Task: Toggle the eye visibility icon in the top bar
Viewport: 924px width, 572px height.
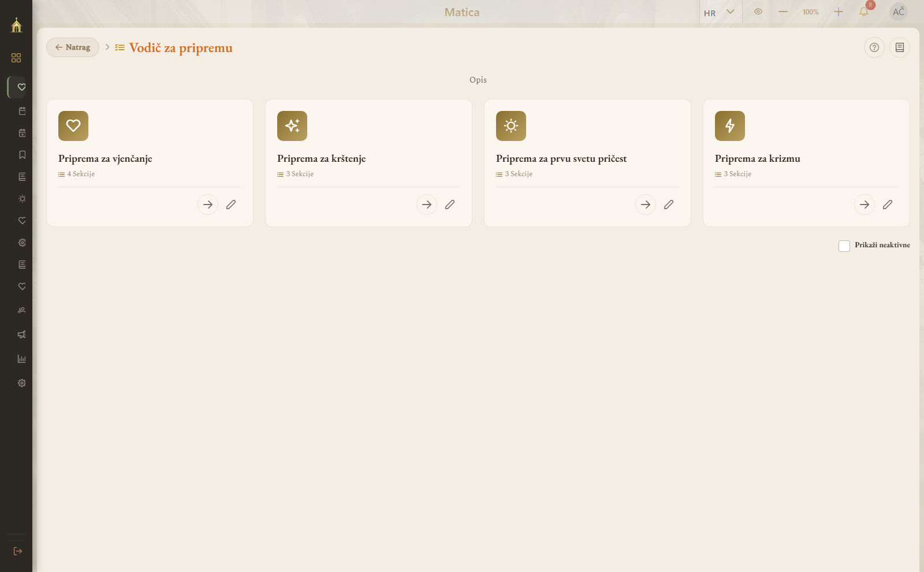Action: (x=758, y=12)
